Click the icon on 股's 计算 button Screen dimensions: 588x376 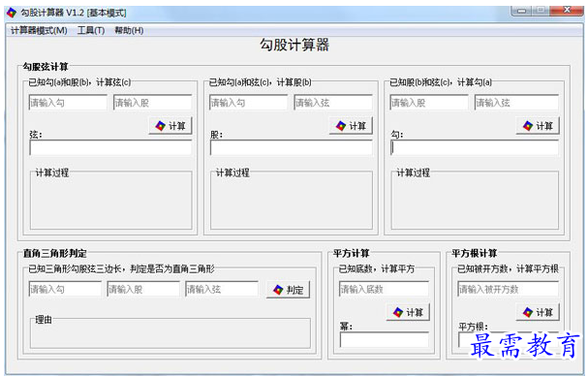point(341,126)
